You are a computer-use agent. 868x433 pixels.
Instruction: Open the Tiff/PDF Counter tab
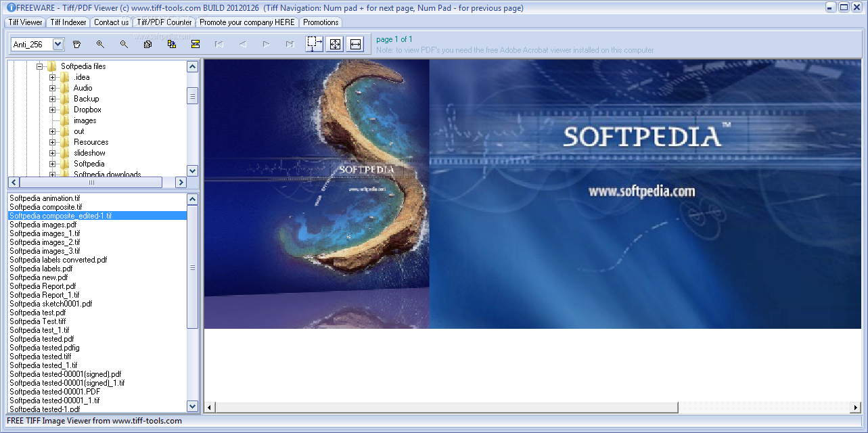[x=164, y=22]
